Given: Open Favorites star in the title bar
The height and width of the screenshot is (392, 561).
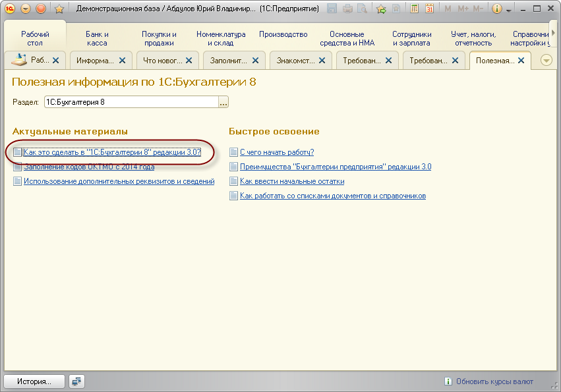Looking at the screenshot, I should click(59, 9).
